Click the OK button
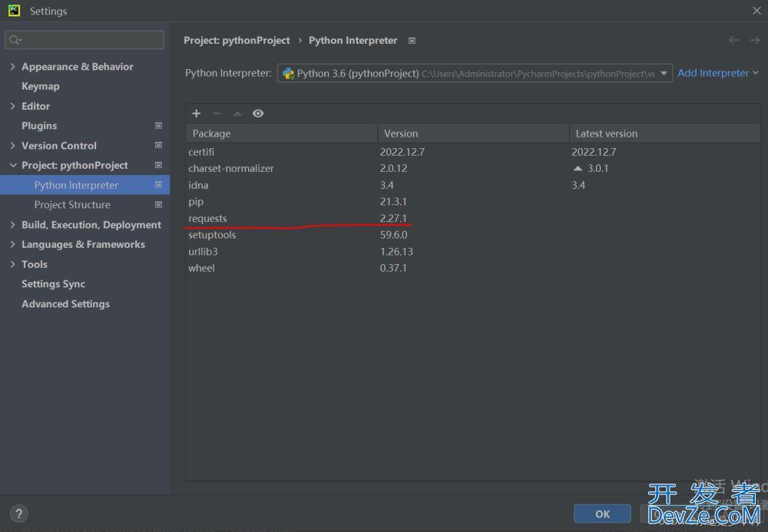The height and width of the screenshot is (532, 768). 602,514
